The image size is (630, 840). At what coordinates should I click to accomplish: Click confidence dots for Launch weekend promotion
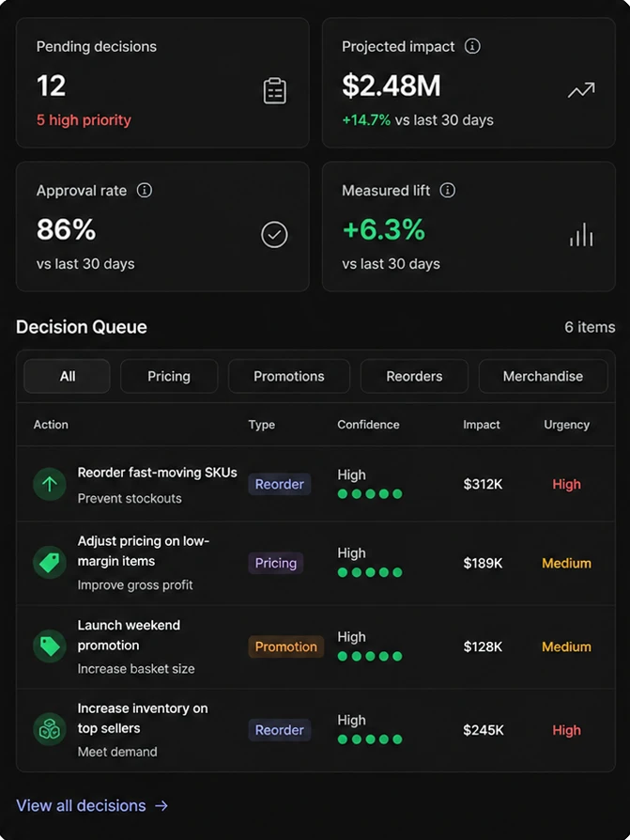[x=370, y=656]
